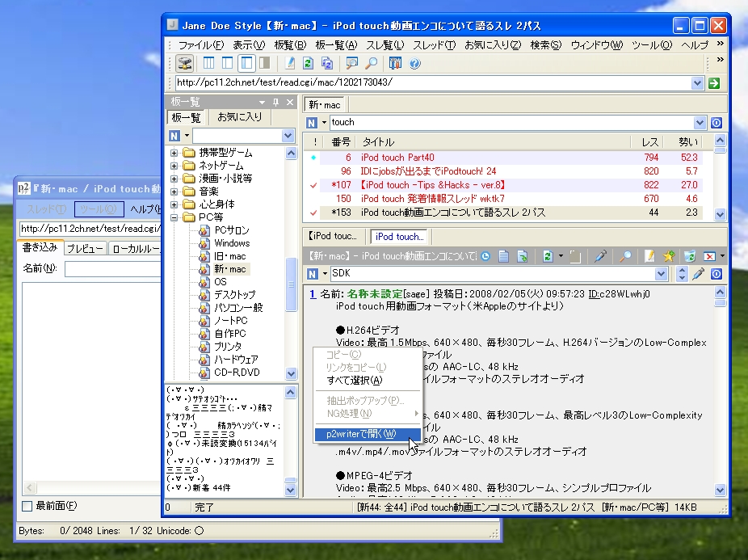Screen dimensions: 748x560
Task: Open the ファイル(F) menu
Action: coord(201,45)
